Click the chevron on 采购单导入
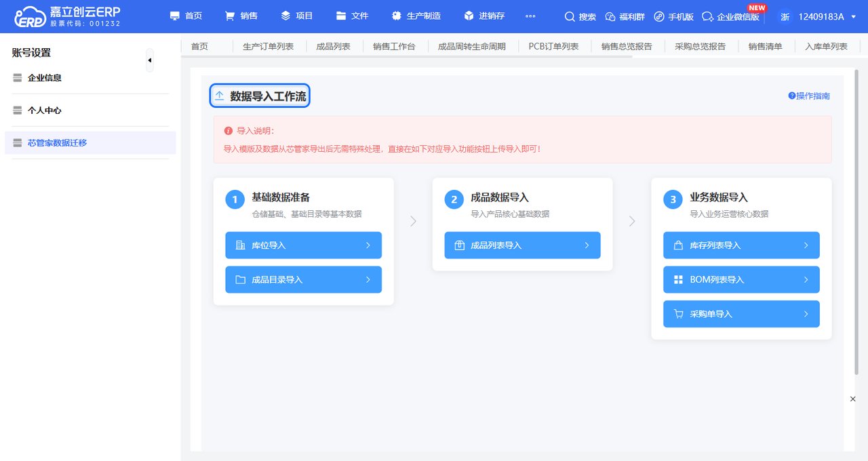Screen dimensions: 868x461 [x=806, y=314]
